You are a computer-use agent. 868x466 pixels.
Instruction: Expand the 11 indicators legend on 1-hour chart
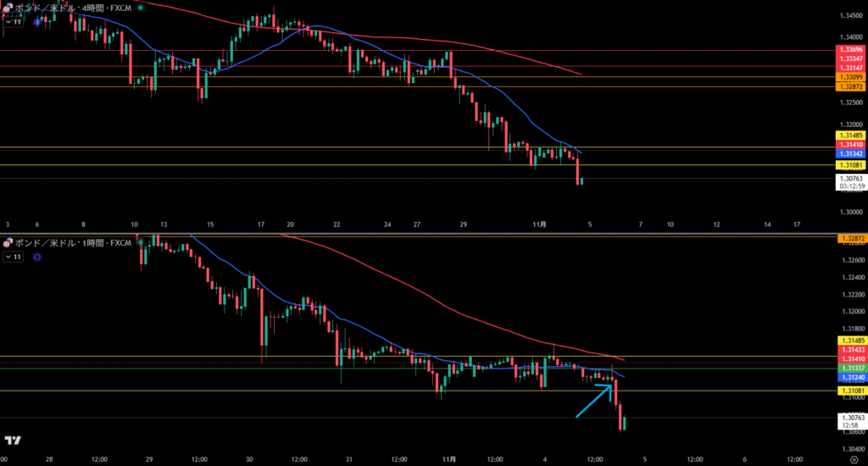coord(13,256)
